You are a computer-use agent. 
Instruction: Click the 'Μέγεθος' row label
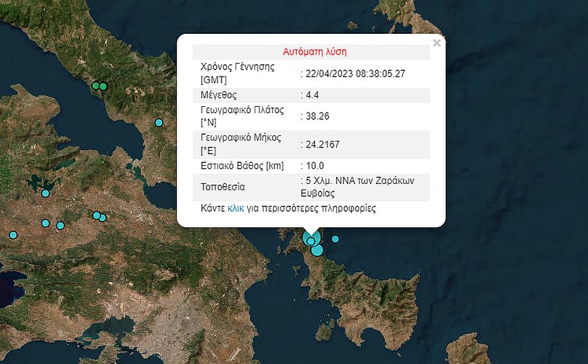coord(219,95)
